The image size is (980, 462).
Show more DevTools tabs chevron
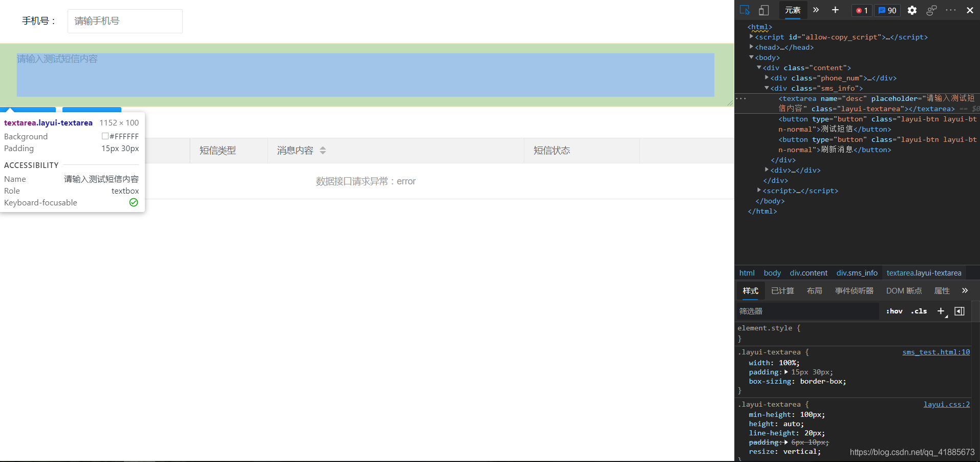(x=816, y=10)
